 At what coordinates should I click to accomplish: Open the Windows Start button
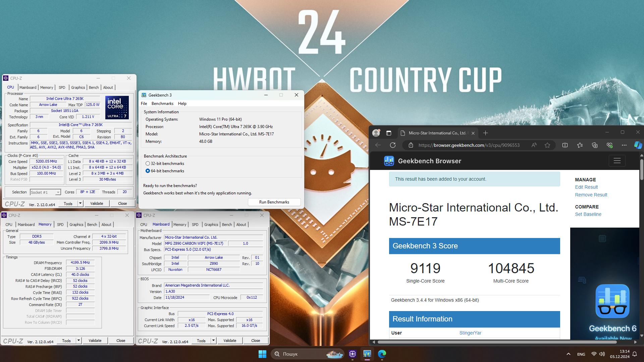pos(262,354)
